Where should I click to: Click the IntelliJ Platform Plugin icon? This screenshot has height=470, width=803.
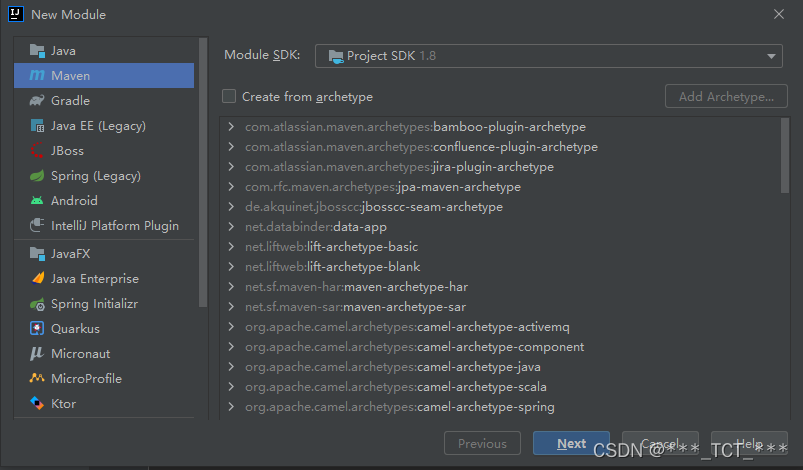37,225
